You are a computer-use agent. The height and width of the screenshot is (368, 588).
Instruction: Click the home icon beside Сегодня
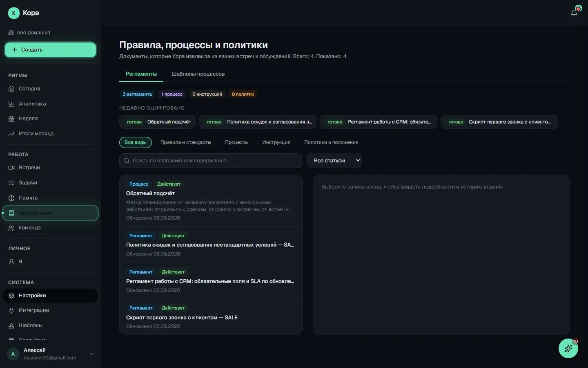[11, 89]
